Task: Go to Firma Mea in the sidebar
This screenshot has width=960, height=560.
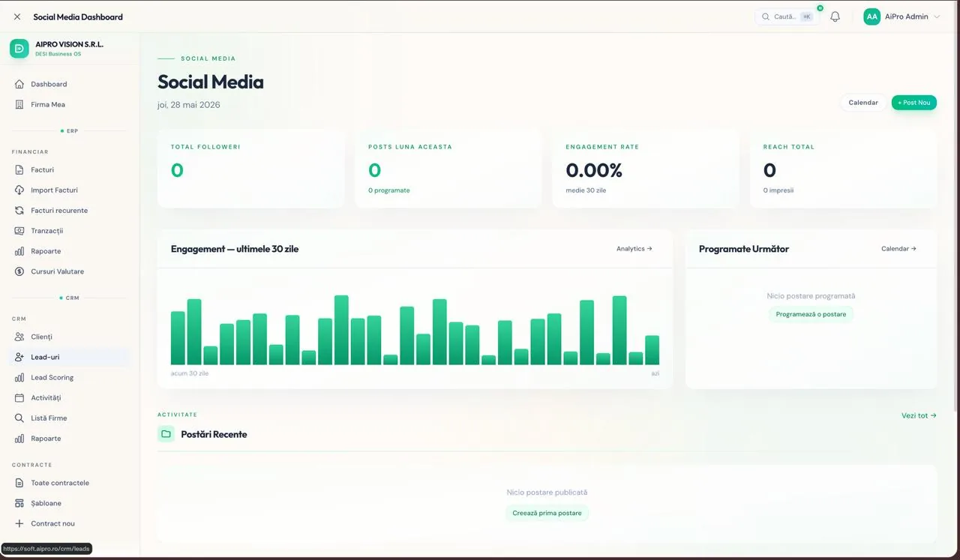Action: pyautogui.click(x=70, y=104)
